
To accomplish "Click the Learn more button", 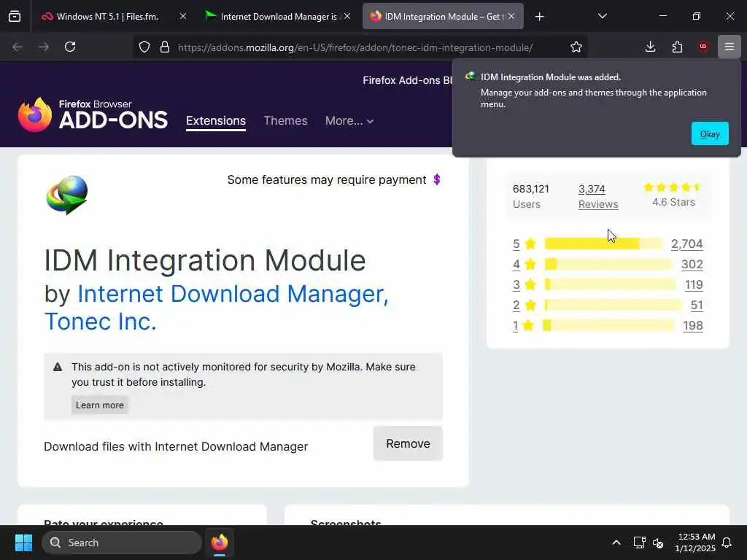I will point(99,405).
